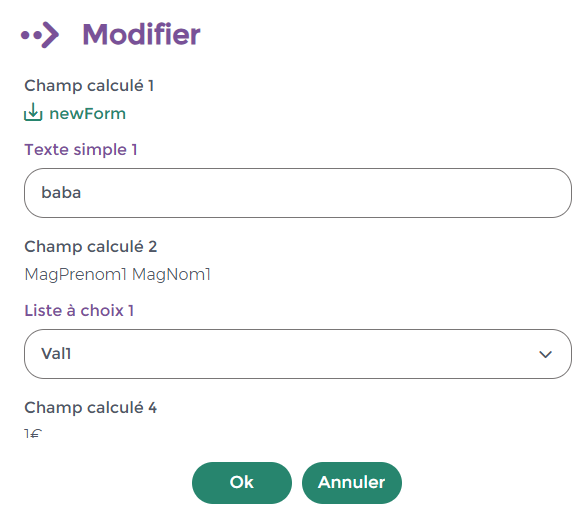Click the Modifier heading
The height and width of the screenshot is (509, 588).
141,35
